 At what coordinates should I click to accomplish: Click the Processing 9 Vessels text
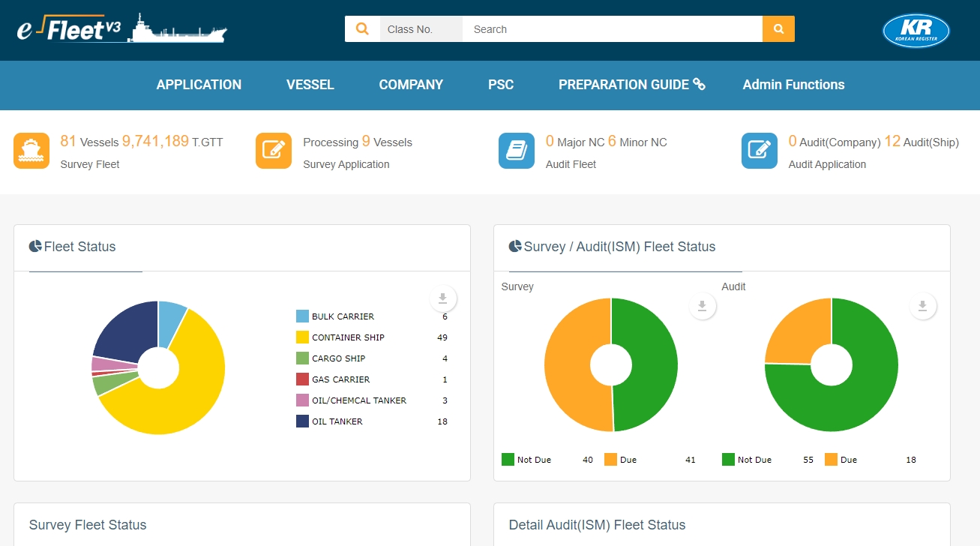click(358, 141)
